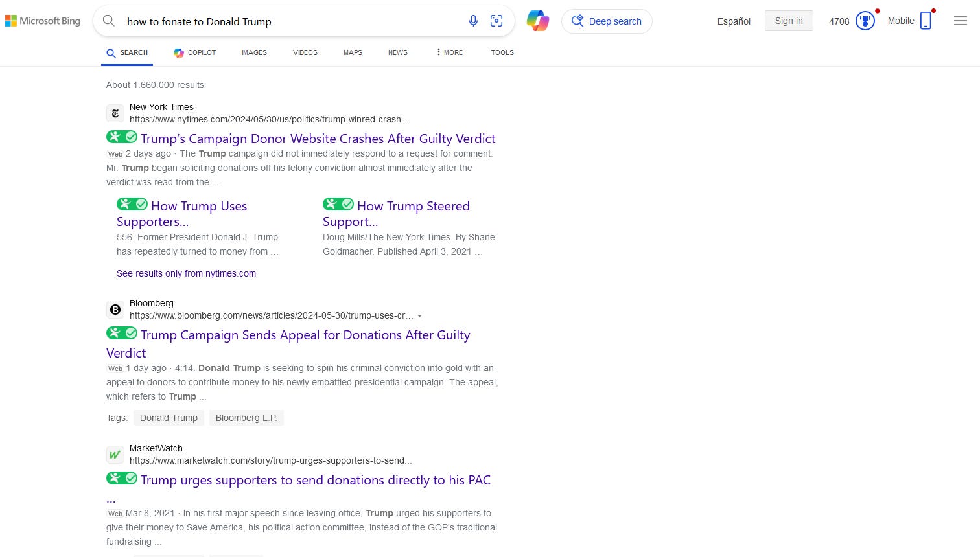Expand dropdown arrow next to Bloomberg URL
The height and width of the screenshot is (557, 980).
(420, 316)
